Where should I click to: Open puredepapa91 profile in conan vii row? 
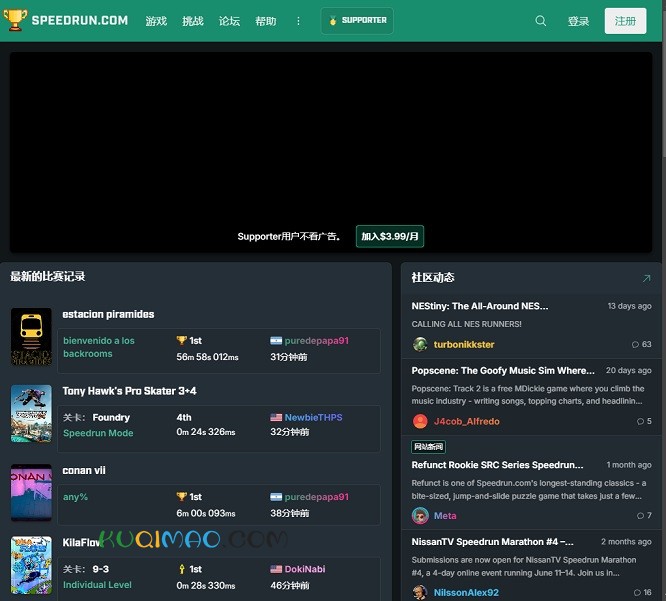pos(316,497)
